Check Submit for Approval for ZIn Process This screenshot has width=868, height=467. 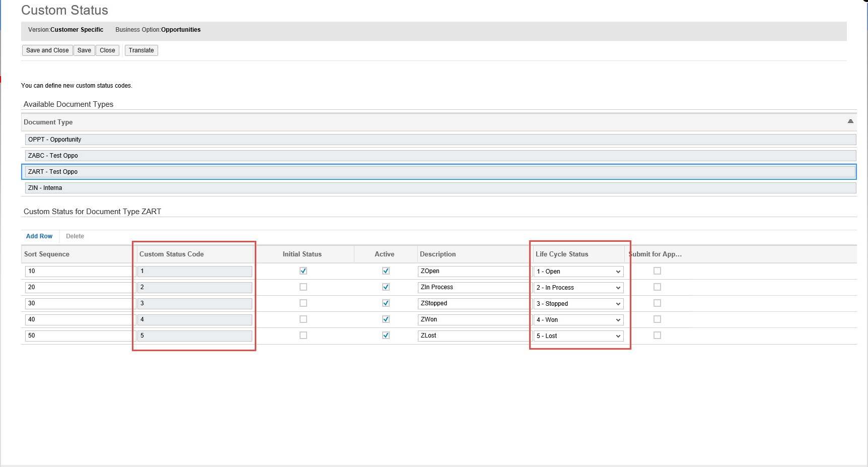pos(657,287)
